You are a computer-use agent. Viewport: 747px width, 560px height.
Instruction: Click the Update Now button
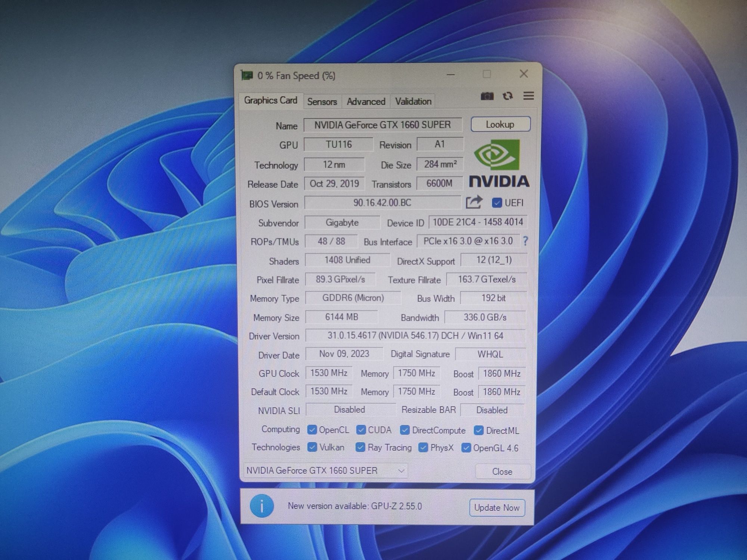497,508
